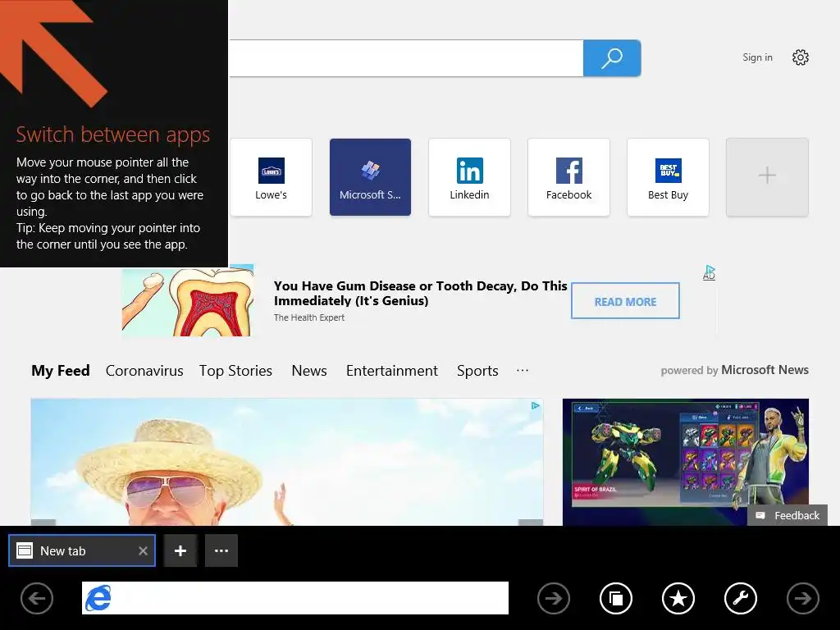Open the Best Buy quick link tile
The width and height of the screenshot is (840, 630).
(x=668, y=177)
